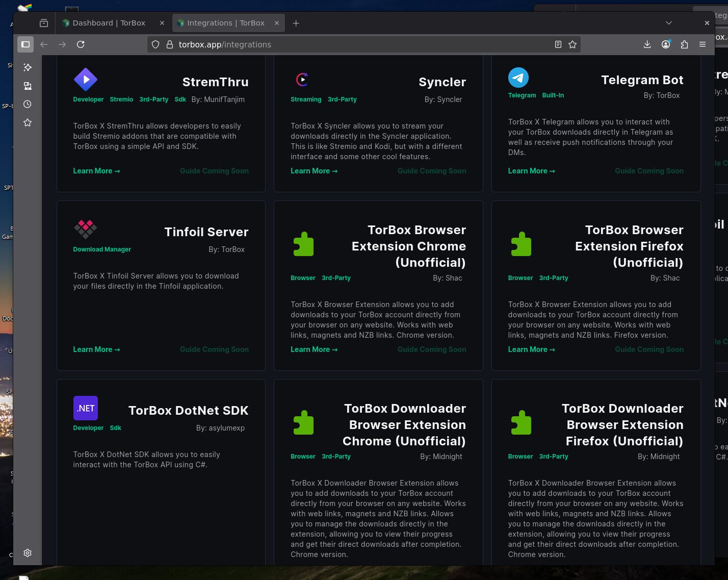Bookmark this page with star
The width and height of the screenshot is (728, 580).
point(573,44)
